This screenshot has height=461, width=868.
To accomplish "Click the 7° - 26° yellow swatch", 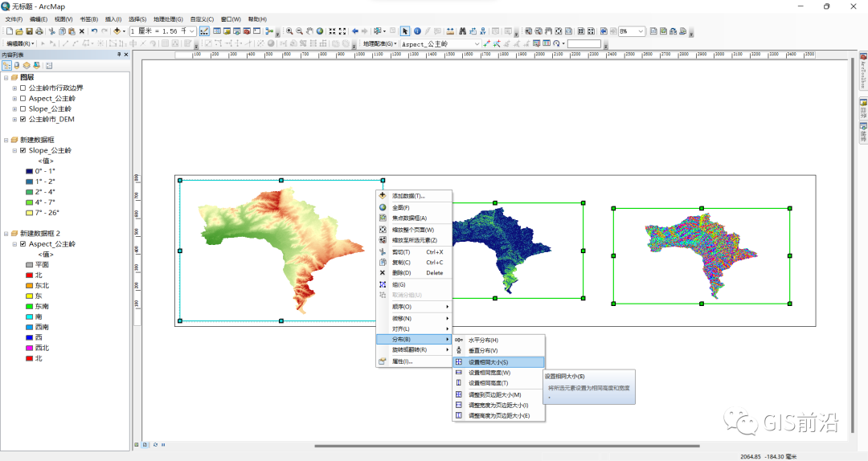I will (30, 213).
